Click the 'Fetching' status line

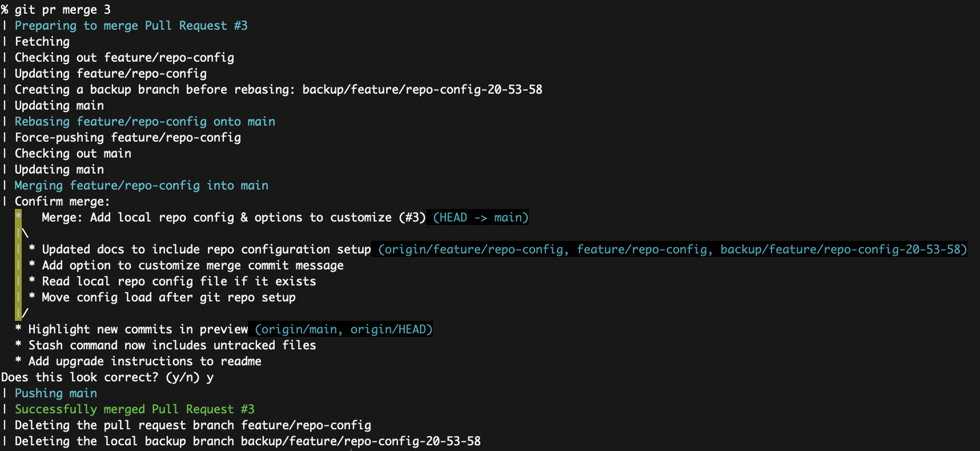(x=42, y=42)
